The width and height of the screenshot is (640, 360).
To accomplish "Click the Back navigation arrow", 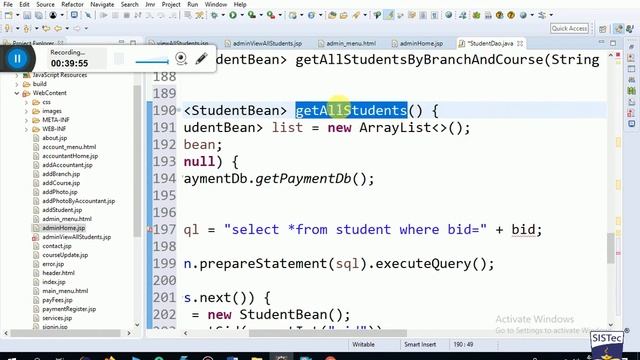I will [58, 28].
